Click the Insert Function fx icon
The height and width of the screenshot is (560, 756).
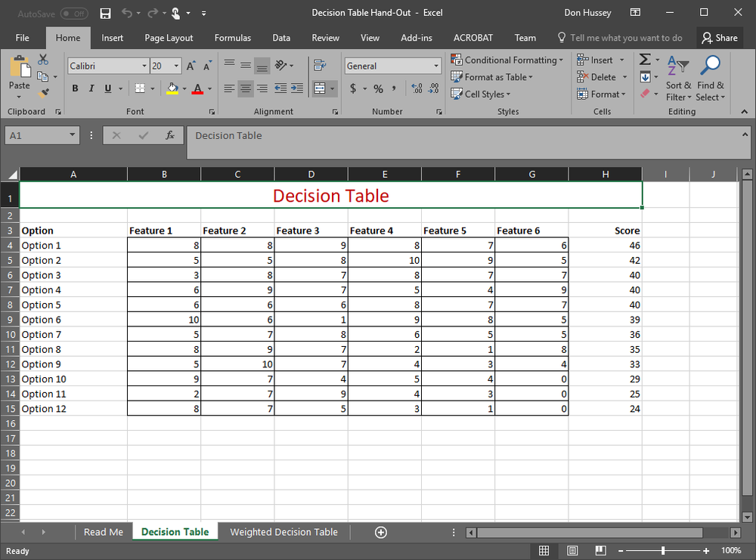[169, 135]
